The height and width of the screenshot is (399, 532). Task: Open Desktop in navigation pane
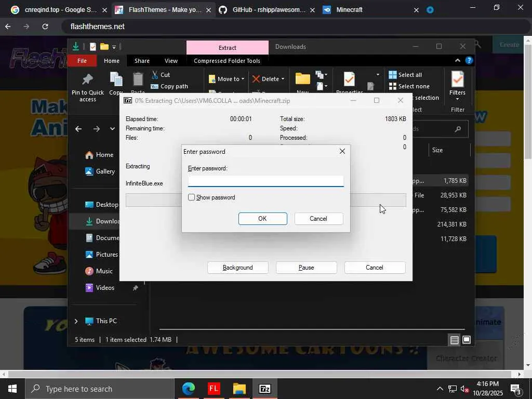click(x=102, y=205)
